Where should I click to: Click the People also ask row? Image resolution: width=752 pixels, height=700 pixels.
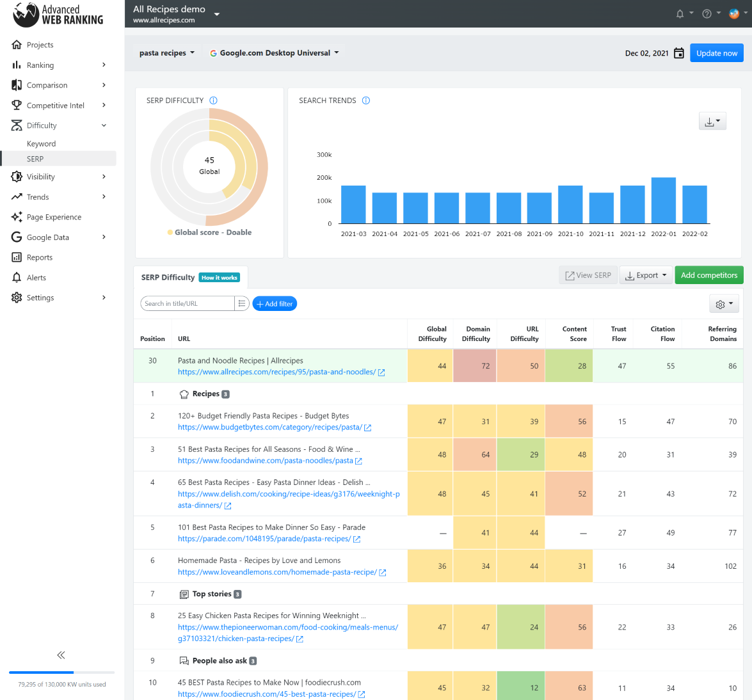438,660
